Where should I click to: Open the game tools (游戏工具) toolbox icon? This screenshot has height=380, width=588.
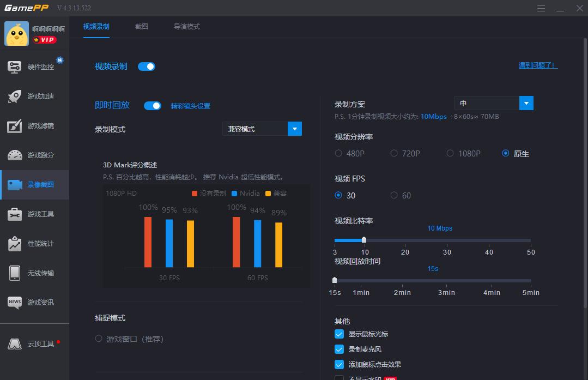click(15, 214)
